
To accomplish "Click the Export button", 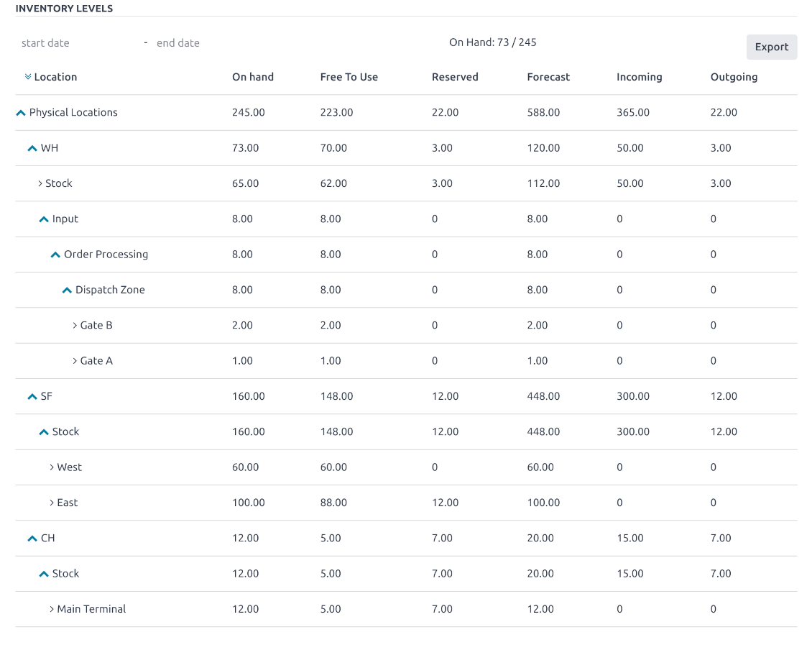I will pyautogui.click(x=771, y=47).
